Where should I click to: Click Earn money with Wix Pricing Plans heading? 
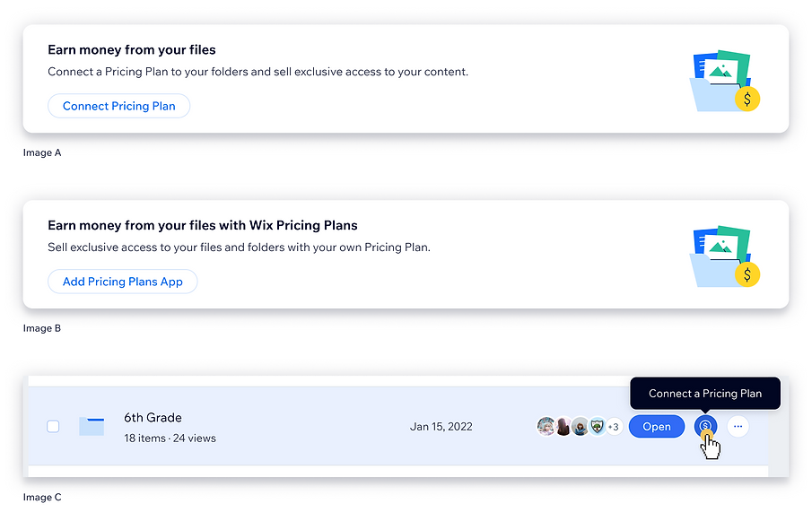203,225
